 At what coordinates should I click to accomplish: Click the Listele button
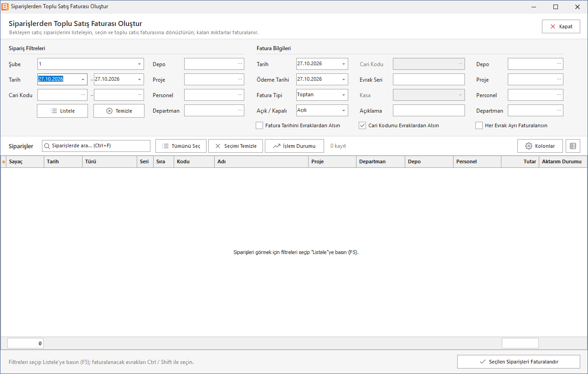click(x=62, y=111)
